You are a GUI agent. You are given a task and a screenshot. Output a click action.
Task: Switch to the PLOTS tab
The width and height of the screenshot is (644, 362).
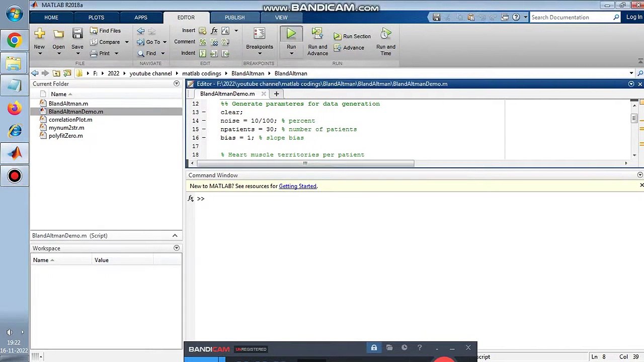[96, 18]
